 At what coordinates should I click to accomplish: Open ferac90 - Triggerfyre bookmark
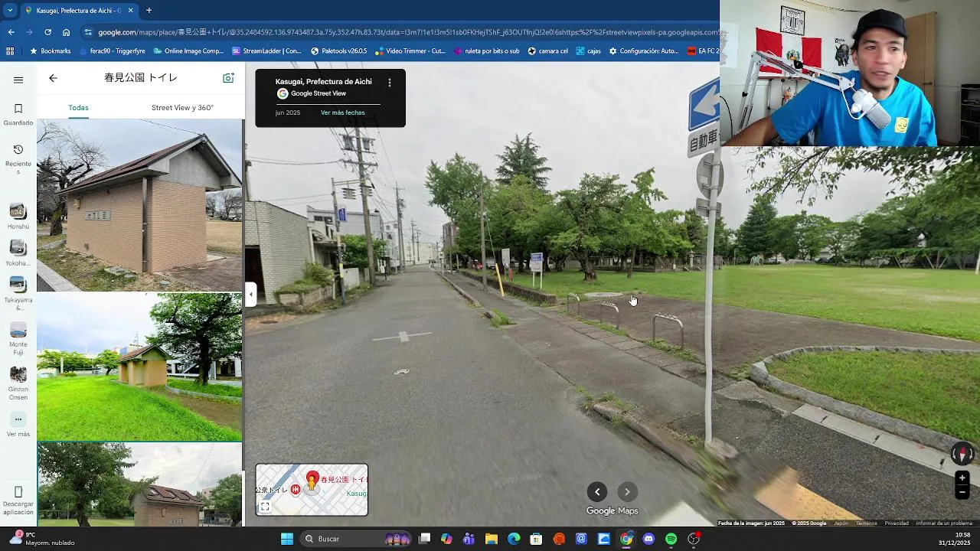112,51
